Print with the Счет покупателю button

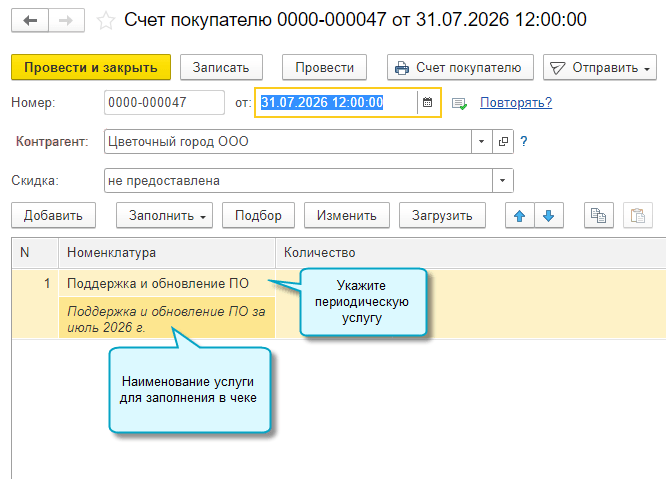[460, 68]
